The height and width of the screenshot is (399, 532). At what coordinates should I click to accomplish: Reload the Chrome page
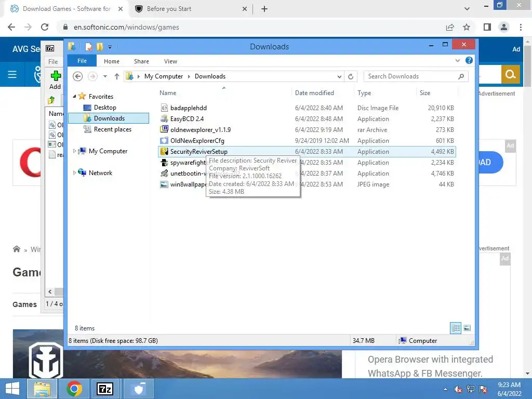click(45, 27)
